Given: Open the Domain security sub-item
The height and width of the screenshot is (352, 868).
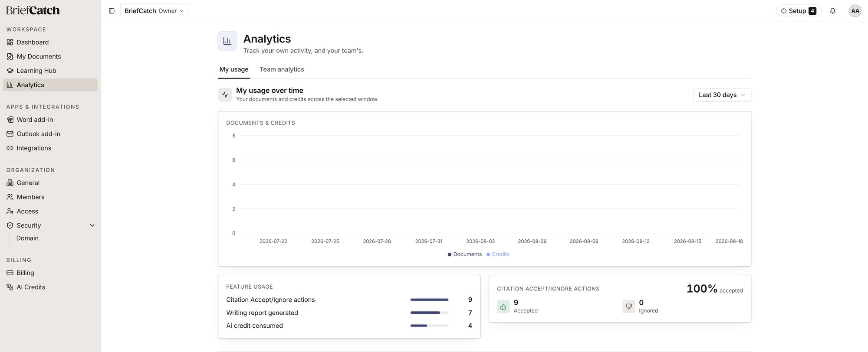Looking at the screenshot, I should point(27,238).
